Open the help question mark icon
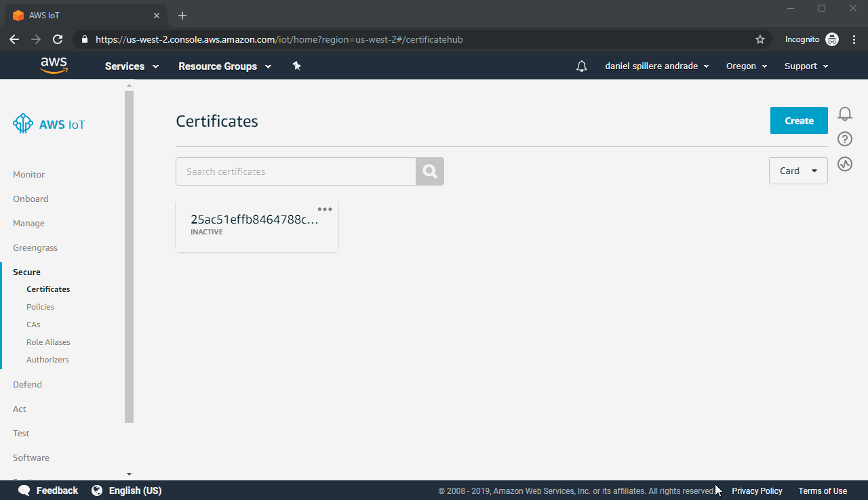The width and height of the screenshot is (868, 500). pos(844,139)
